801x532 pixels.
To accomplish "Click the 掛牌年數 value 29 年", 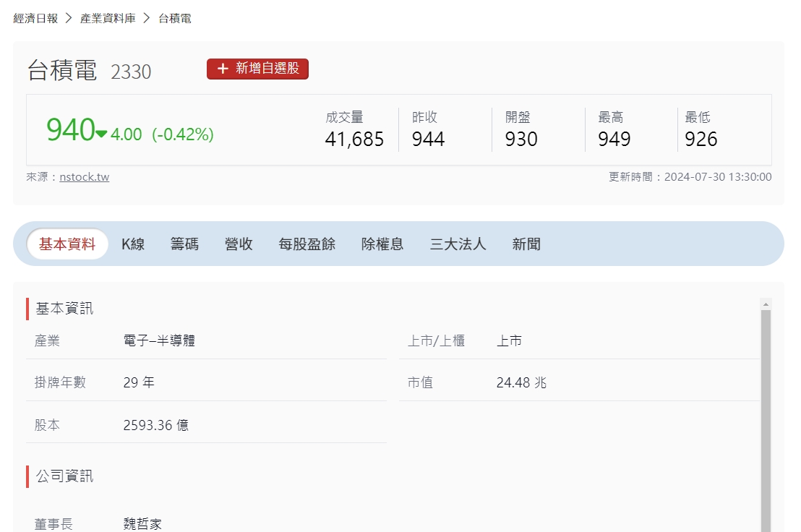I will click(x=138, y=382).
